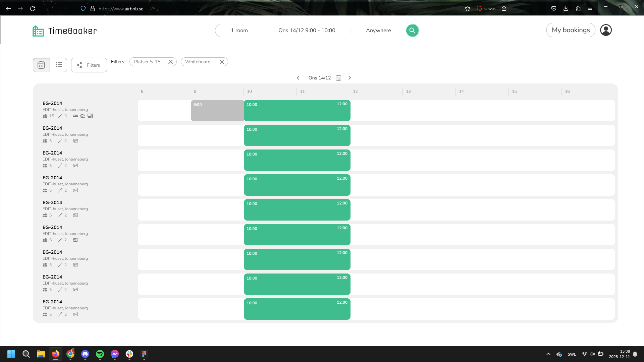The image size is (644, 362).
Task: Go to previous day
Action: [298, 78]
